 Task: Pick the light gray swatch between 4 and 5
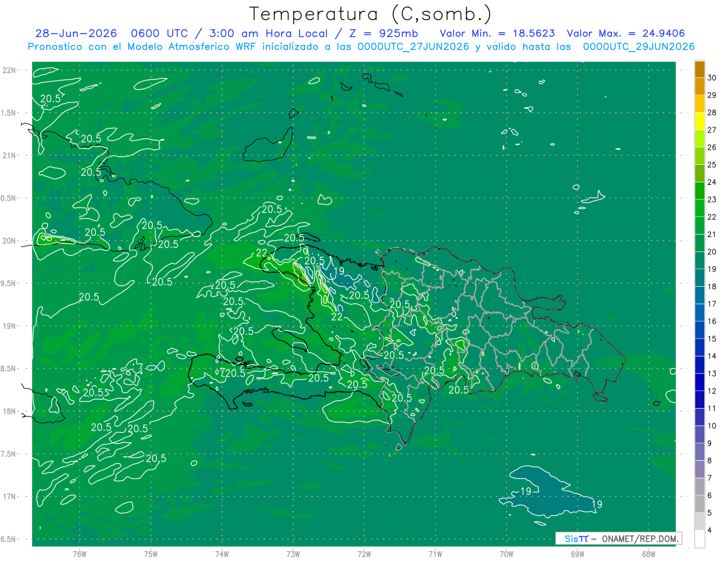[x=699, y=521]
